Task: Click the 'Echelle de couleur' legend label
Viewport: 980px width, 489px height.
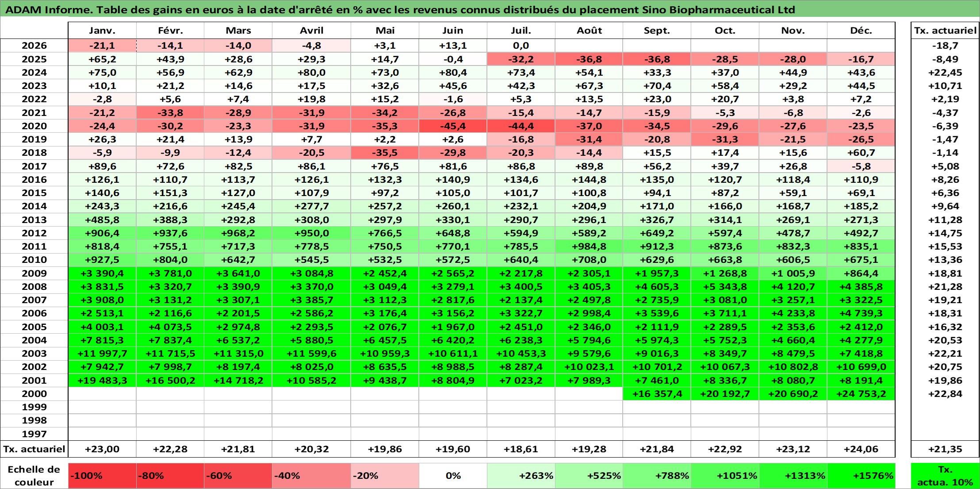Action: point(34,476)
